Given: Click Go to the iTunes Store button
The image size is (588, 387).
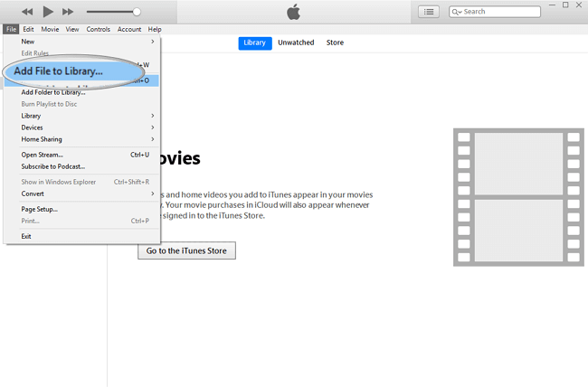Looking at the screenshot, I should (186, 250).
